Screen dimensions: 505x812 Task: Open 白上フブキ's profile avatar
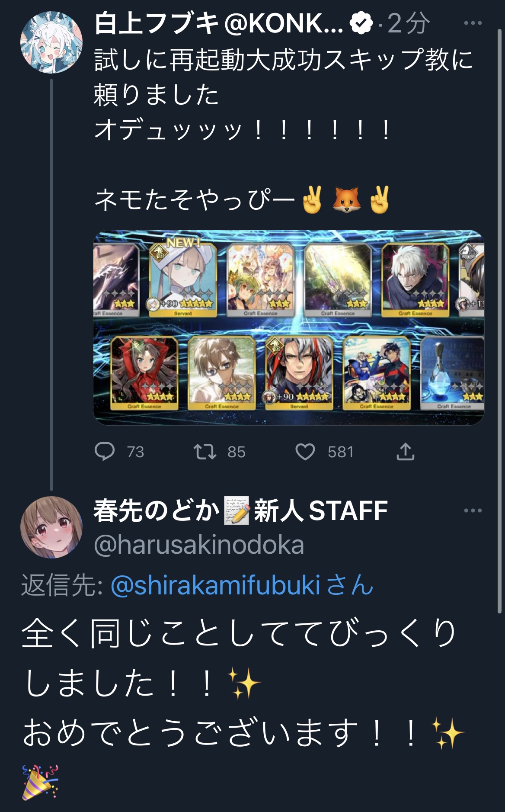51,42
